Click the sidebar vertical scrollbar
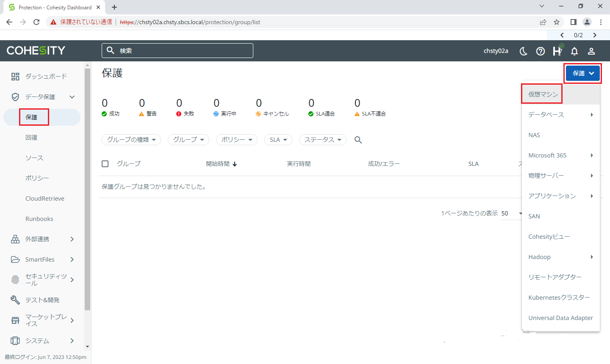 click(88, 189)
